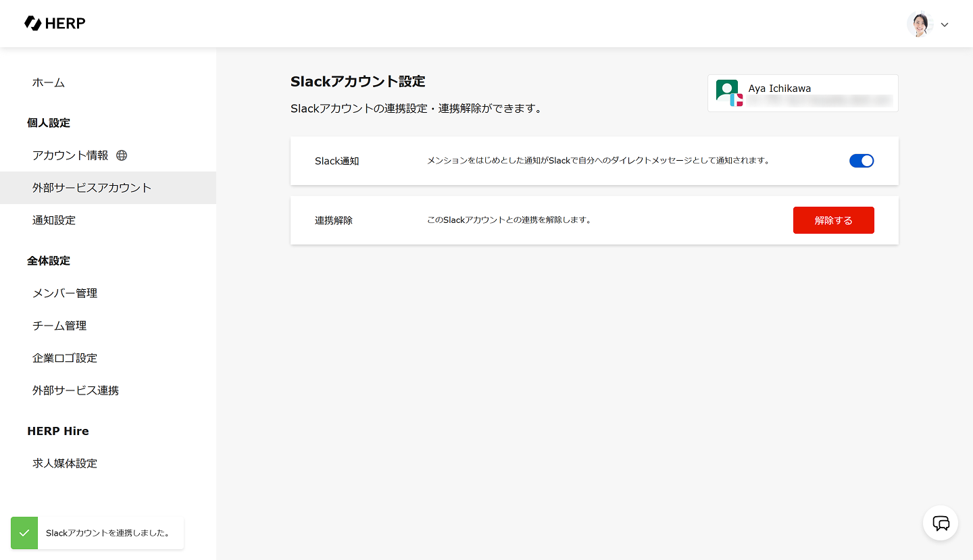Expand the user menu chevron
Screen dimensions: 973x560
click(x=945, y=25)
